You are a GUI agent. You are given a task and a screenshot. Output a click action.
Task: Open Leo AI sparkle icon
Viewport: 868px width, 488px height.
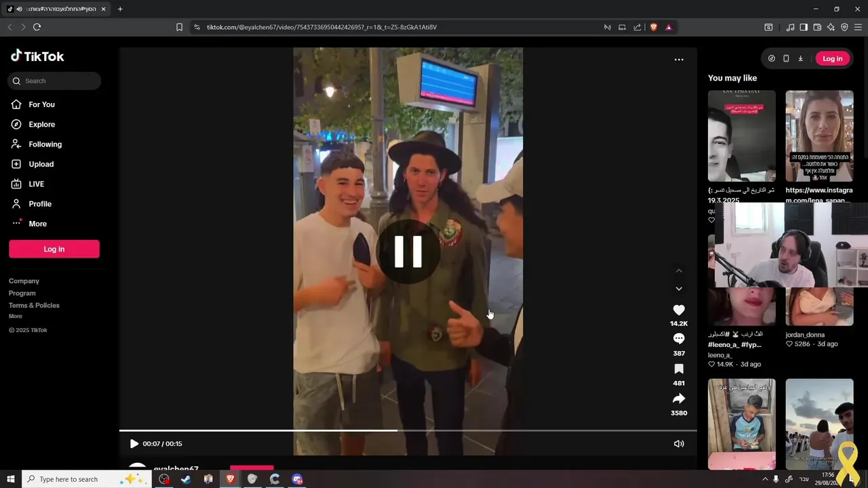[x=831, y=27]
